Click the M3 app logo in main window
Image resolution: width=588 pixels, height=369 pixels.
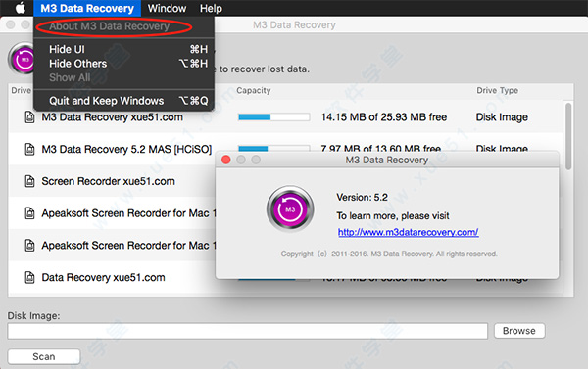[22, 59]
